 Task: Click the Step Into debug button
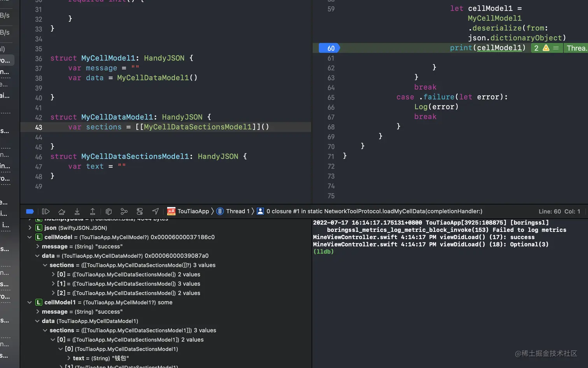(x=77, y=211)
